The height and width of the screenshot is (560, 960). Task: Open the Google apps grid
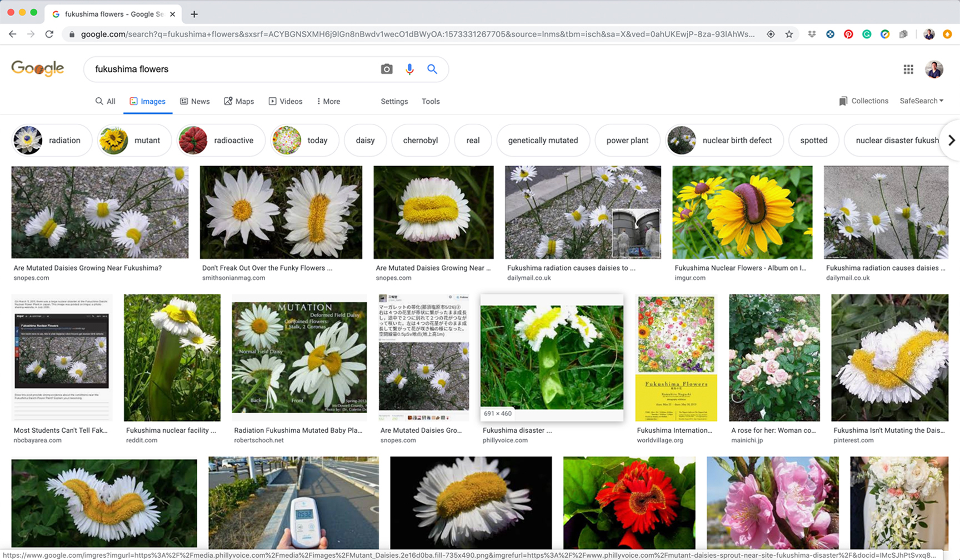click(908, 69)
